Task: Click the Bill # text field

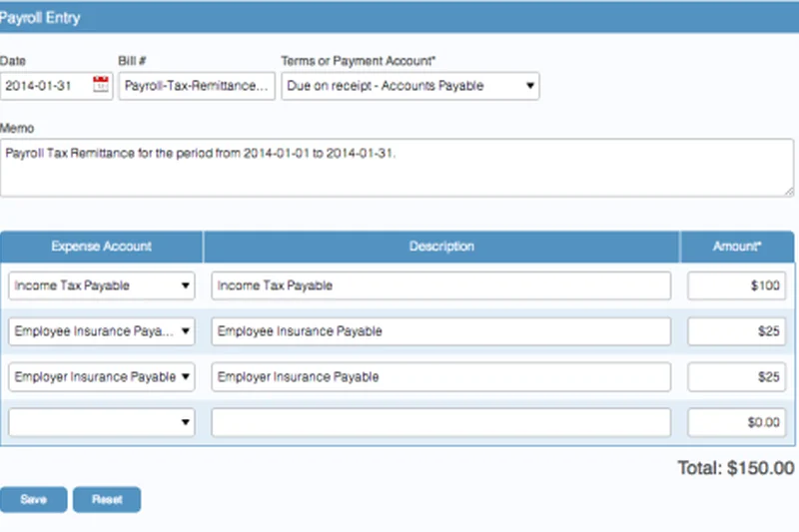Action: [196, 86]
